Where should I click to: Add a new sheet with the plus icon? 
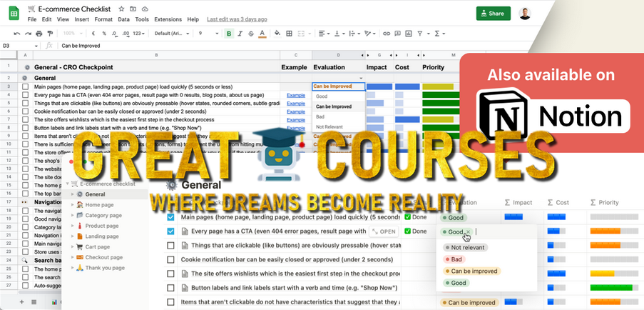[22, 301]
